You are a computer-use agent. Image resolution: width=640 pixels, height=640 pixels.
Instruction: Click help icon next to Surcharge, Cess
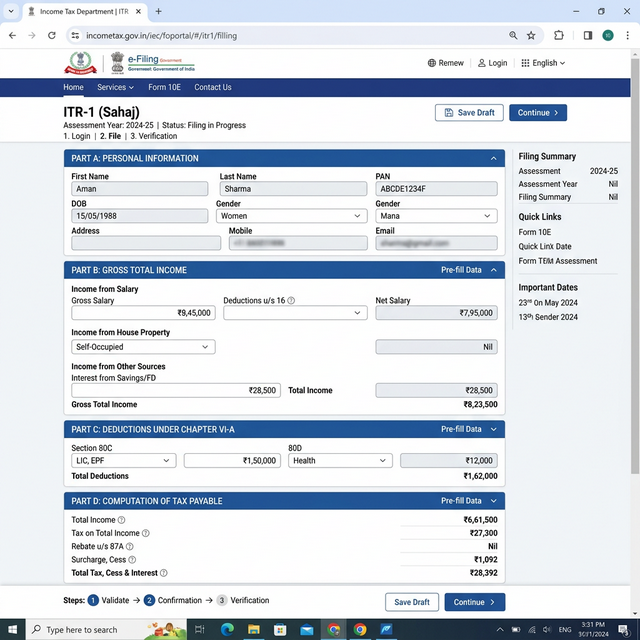[x=132, y=560]
